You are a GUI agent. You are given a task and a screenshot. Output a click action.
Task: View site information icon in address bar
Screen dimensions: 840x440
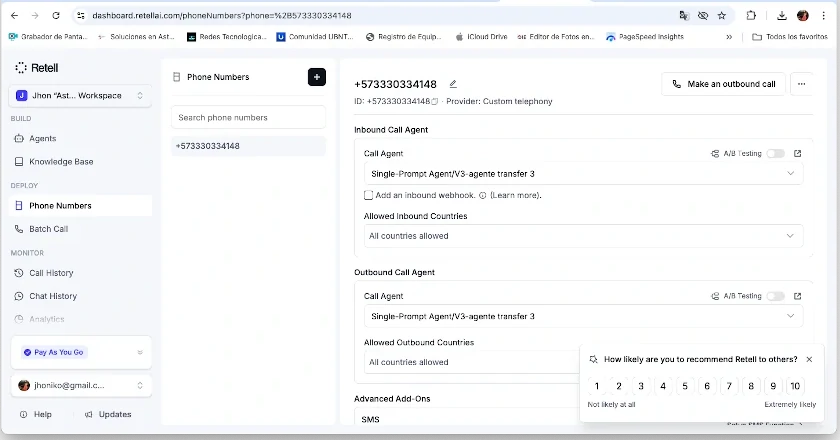[x=81, y=16]
